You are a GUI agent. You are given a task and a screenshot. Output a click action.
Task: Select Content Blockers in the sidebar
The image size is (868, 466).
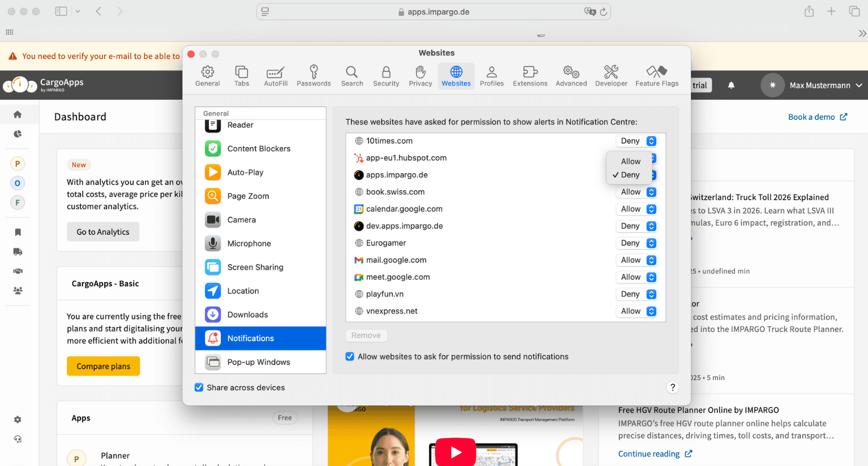(260, 149)
